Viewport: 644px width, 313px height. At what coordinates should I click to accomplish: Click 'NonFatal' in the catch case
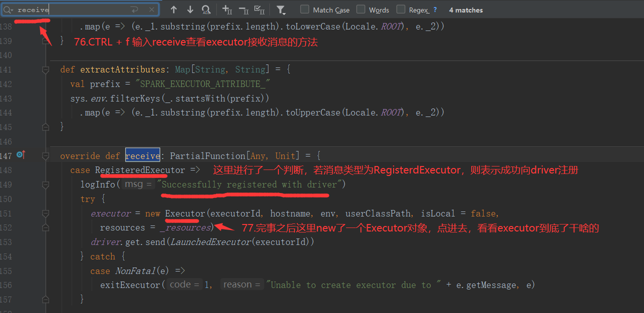point(135,271)
